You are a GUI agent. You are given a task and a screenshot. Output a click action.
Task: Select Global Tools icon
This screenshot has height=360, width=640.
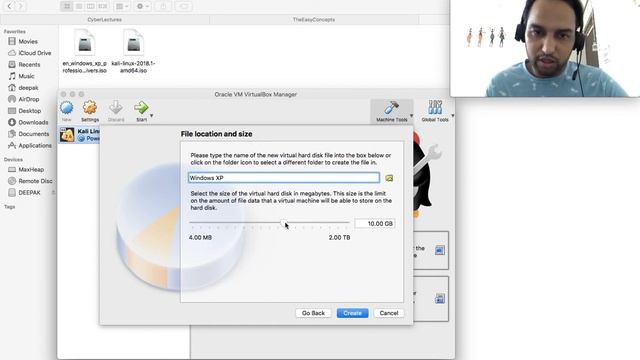coord(435,107)
